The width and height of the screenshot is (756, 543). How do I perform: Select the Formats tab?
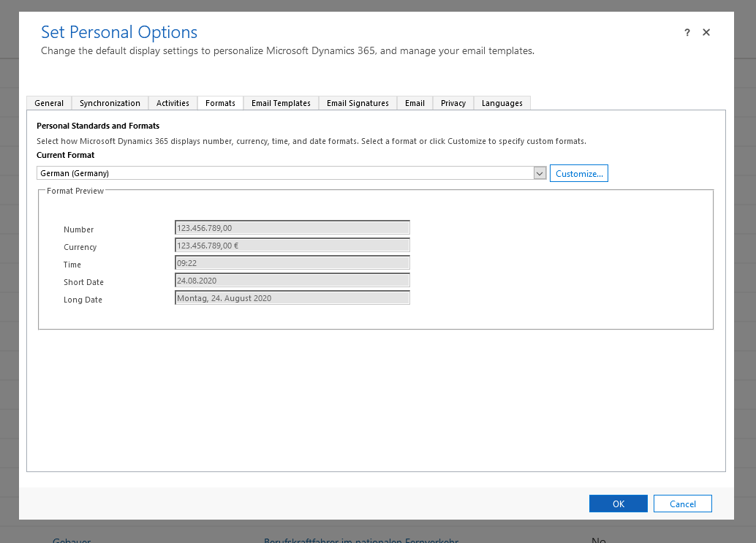click(x=220, y=103)
